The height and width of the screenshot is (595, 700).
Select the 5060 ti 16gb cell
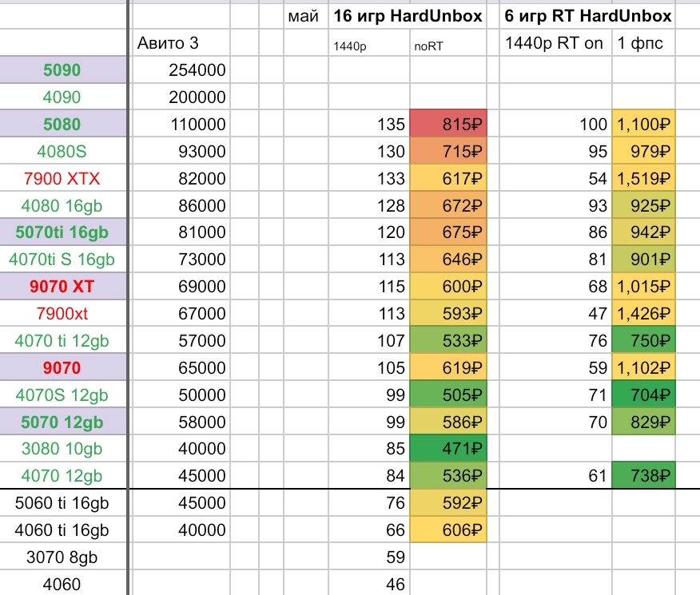(63, 502)
